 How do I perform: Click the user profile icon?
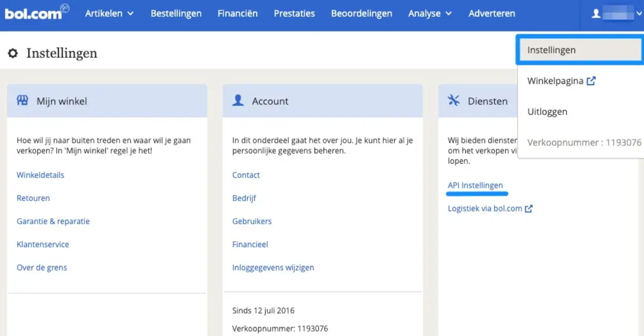click(x=596, y=14)
